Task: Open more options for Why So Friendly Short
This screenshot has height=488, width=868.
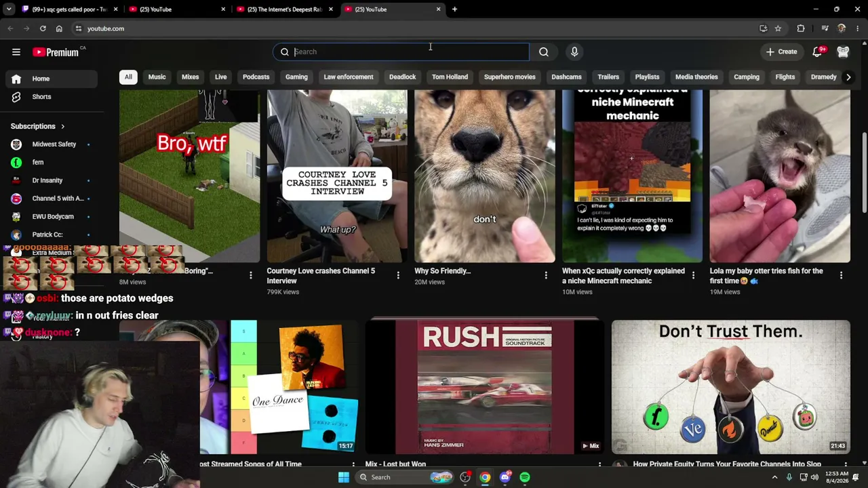Action: (x=546, y=275)
